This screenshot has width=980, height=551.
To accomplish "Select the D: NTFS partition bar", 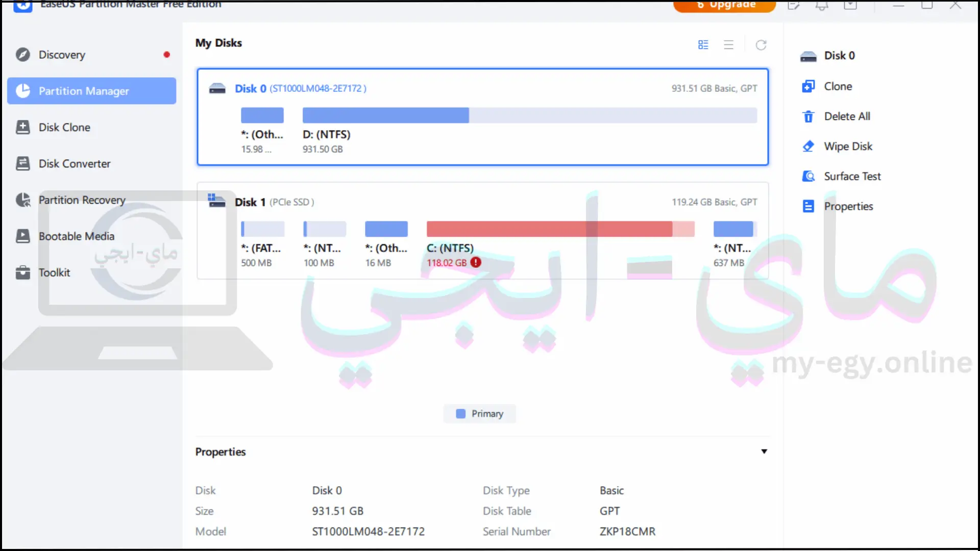I will [530, 115].
